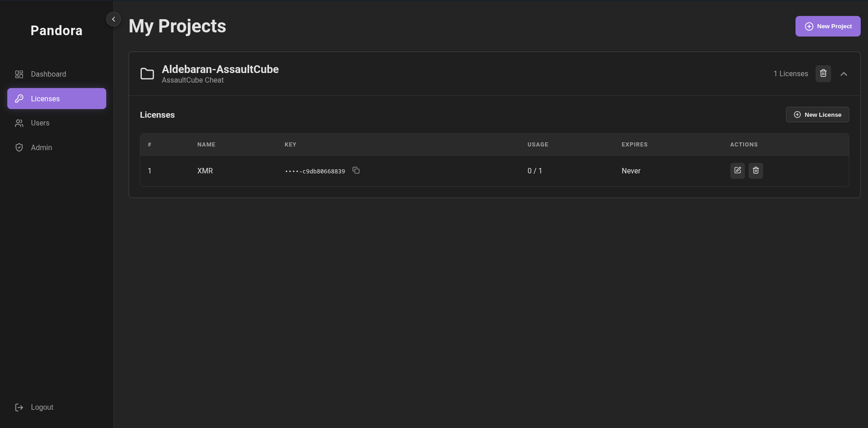Click the Licenses heading inside project panel
The image size is (868, 428).
pyautogui.click(x=157, y=115)
